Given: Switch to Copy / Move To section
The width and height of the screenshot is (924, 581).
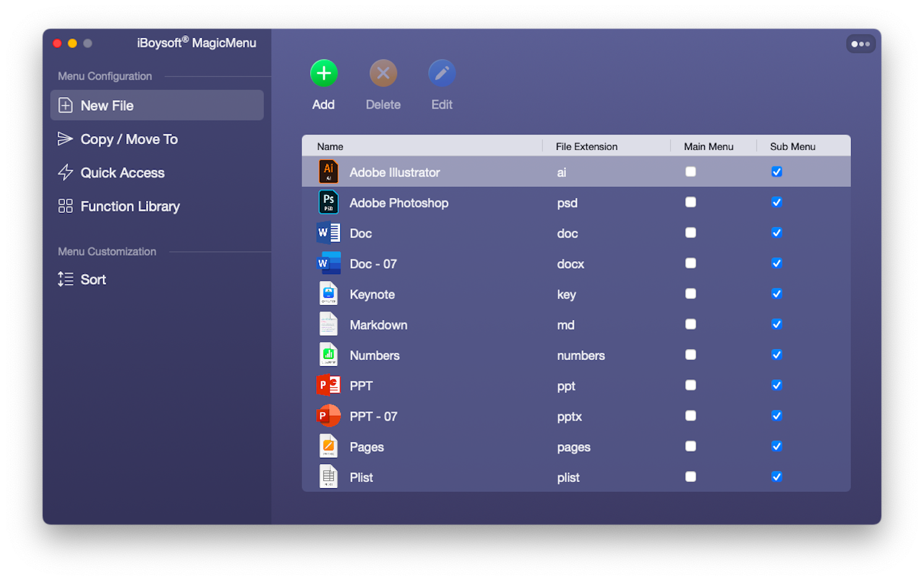Looking at the screenshot, I should click(x=129, y=139).
